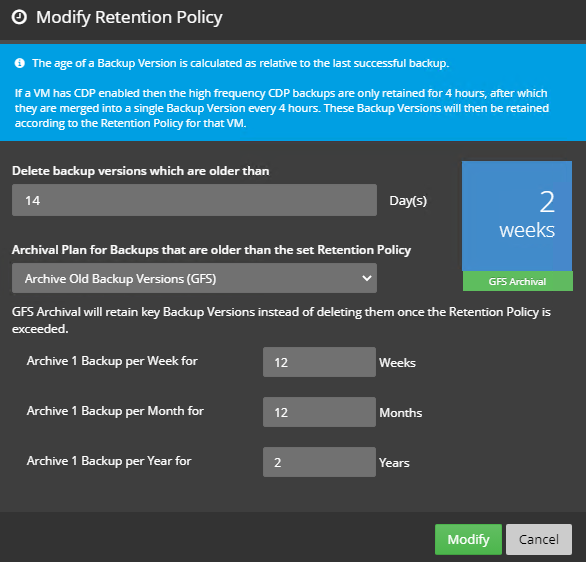Image resolution: width=586 pixels, height=562 pixels.
Task: Click the blue 2 weeks summary tile
Action: click(517, 216)
